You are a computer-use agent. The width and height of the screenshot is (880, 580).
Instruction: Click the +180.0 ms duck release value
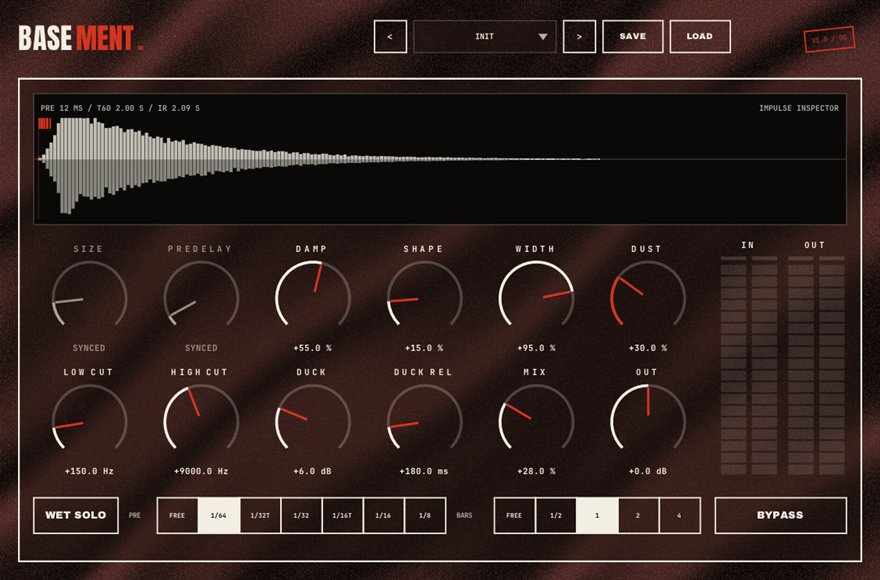click(x=424, y=471)
